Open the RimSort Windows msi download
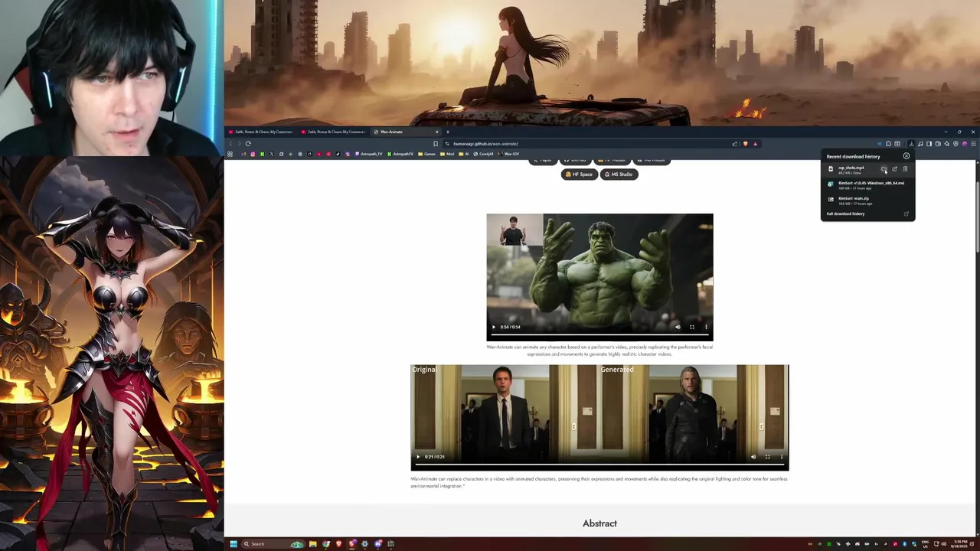The image size is (980, 551). point(867,185)
